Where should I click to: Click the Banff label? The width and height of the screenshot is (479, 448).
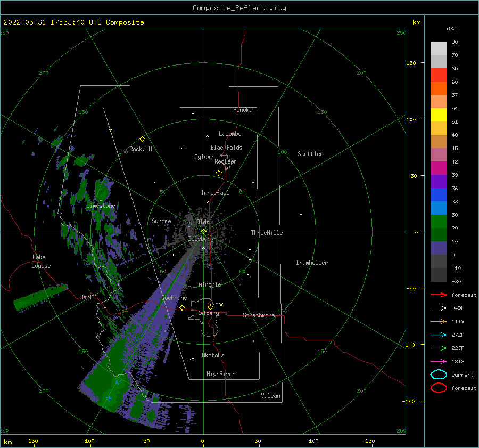[x=88, y=297]
